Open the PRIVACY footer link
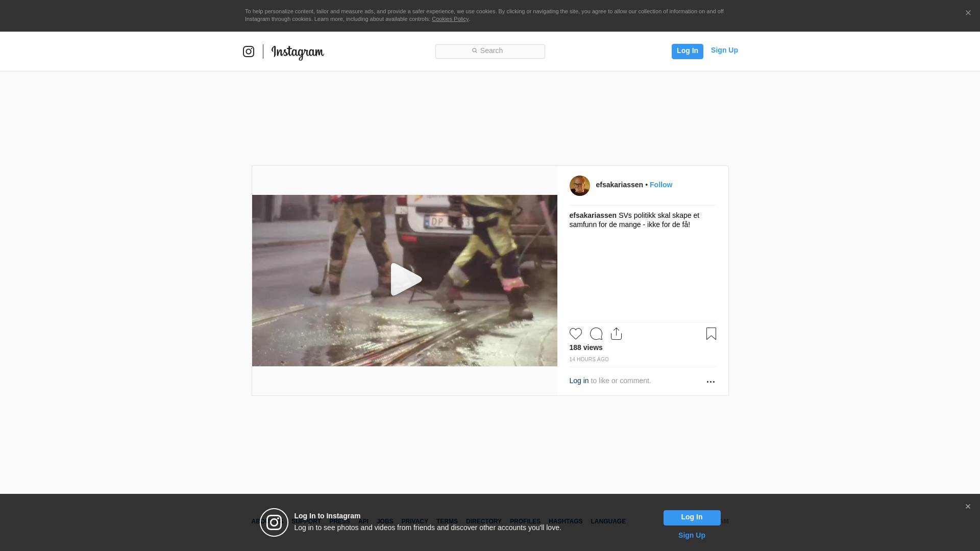 click(x=414, y=521)
